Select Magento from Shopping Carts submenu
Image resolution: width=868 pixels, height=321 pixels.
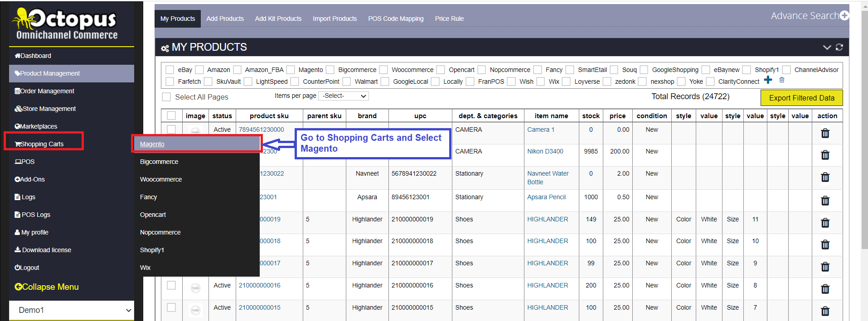(197, 144)
